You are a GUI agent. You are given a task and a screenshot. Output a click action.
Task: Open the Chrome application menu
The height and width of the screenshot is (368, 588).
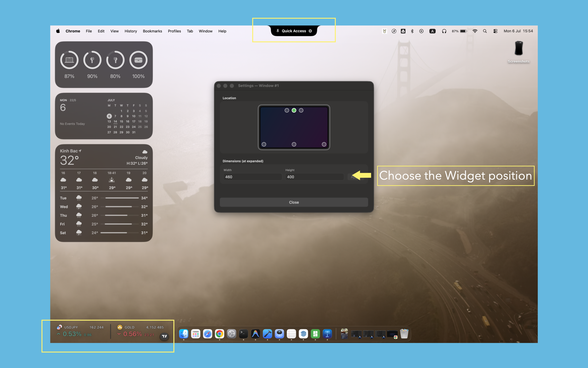pos(73,31)
